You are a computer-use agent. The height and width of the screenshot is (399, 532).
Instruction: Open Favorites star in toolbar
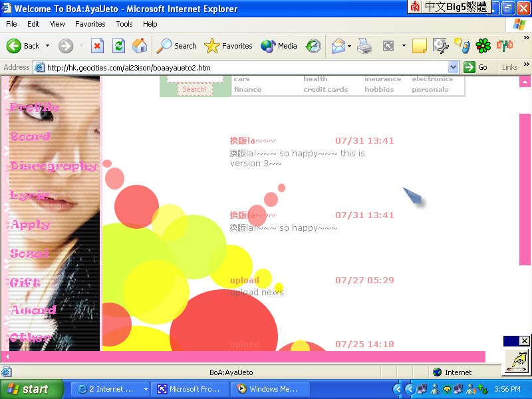[x=228, y=46]
